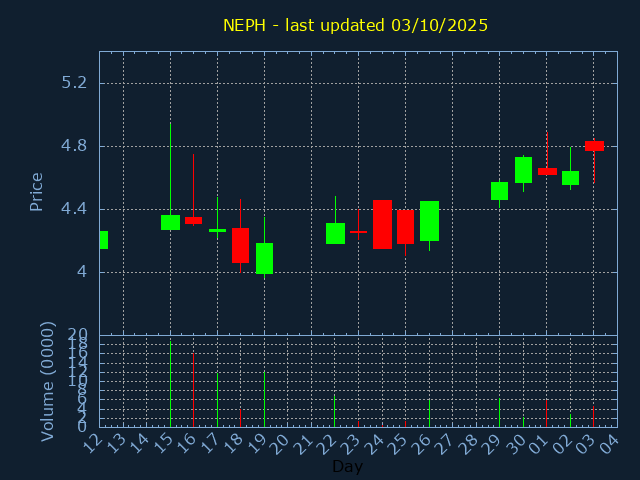Select the red candlestick on day 18
Image resolution: width=640 pixels, height=480 pixels.
coord(240,245)
